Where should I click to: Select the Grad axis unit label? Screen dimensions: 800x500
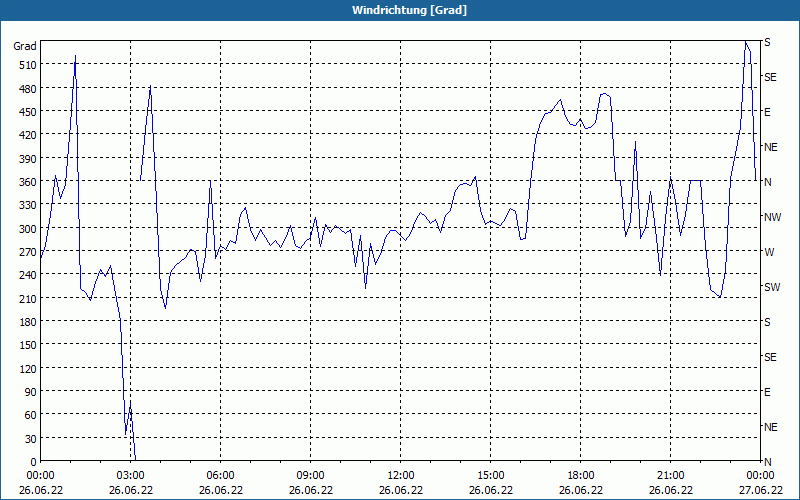click(25, 46)
